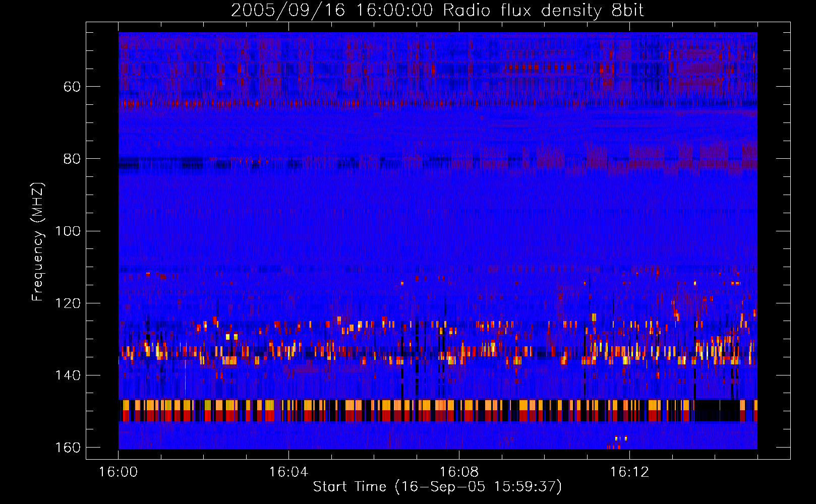816x504 pixels.
Task: Click the 60 MHz y-axis tick label
Action: 72,87
